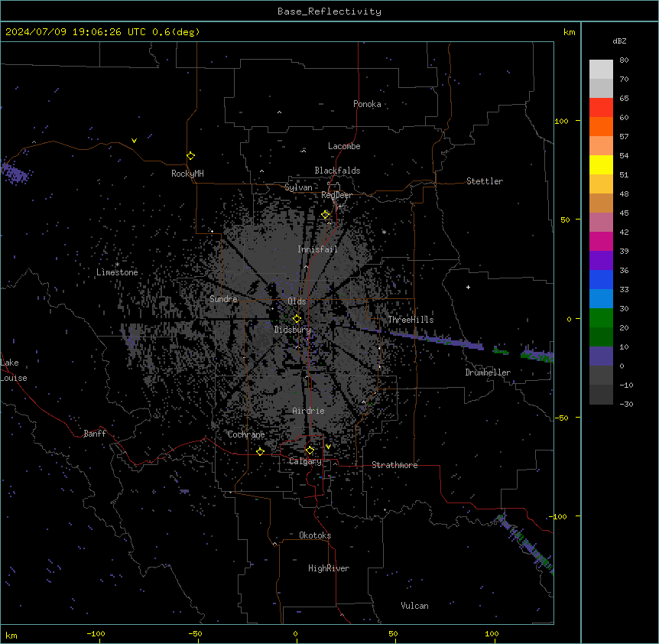Viewport: 659px width, 644px height.
Task: Click the Olds city label
Action: point(297,301)
